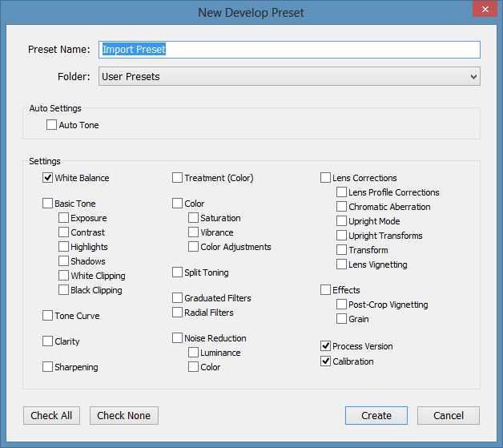
Task: Enable Lens Profile Corrections checkbox
Action: (342, 192)
